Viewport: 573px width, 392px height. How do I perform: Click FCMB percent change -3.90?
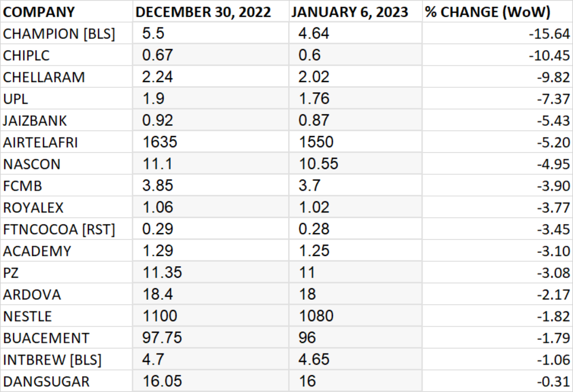pos(497,186)
